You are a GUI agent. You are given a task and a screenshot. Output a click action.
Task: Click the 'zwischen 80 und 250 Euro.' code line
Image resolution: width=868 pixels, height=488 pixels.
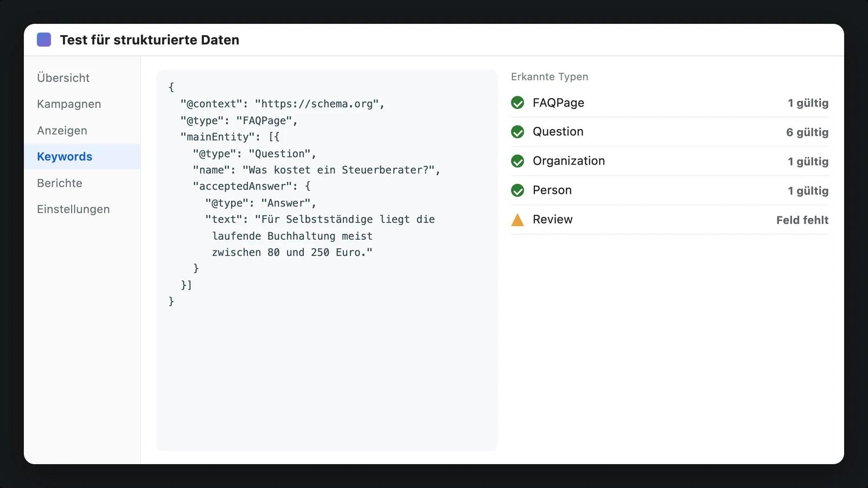coord(292,252)
